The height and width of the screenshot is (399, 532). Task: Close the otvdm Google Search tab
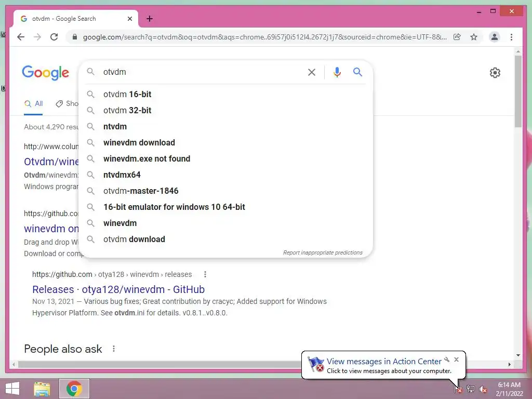click(x=129, y=19)
